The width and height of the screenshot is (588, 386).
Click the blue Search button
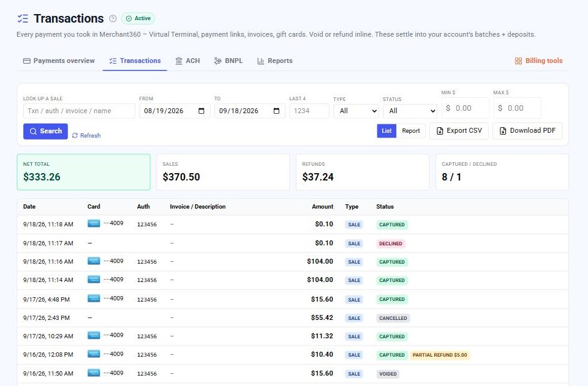click(x=45, y=131)
